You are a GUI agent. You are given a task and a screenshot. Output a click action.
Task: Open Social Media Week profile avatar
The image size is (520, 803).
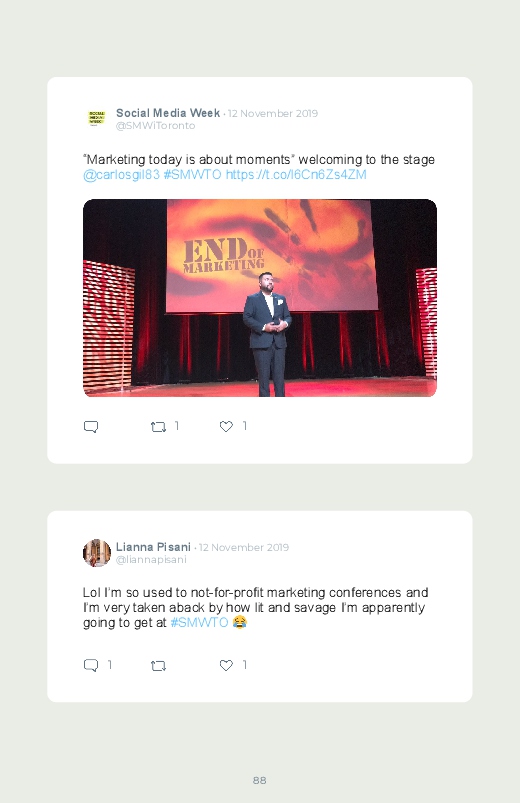pyautogui.click(x=96, y=118)
